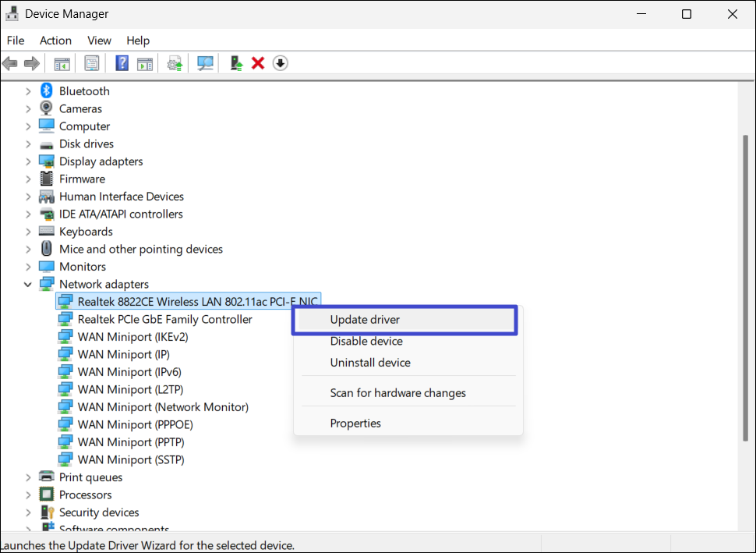Click Update device driver toolbar icon

coord(175,63)
